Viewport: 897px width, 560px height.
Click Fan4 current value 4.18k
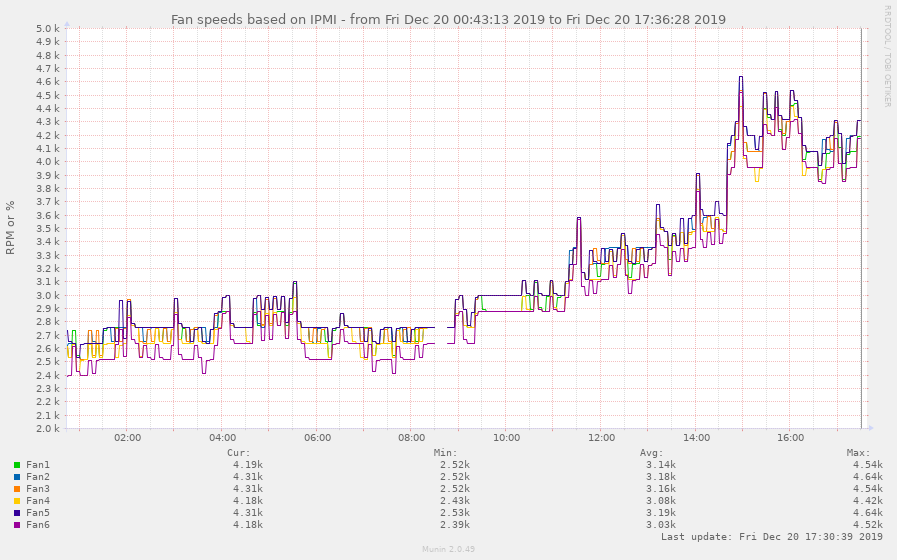248,501
